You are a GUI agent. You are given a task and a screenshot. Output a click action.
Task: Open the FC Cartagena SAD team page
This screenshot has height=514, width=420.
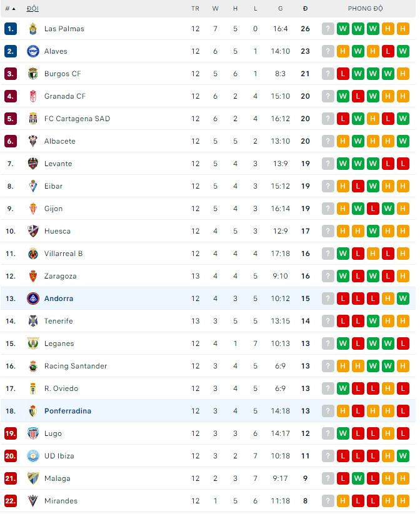[x=77, y=119]
